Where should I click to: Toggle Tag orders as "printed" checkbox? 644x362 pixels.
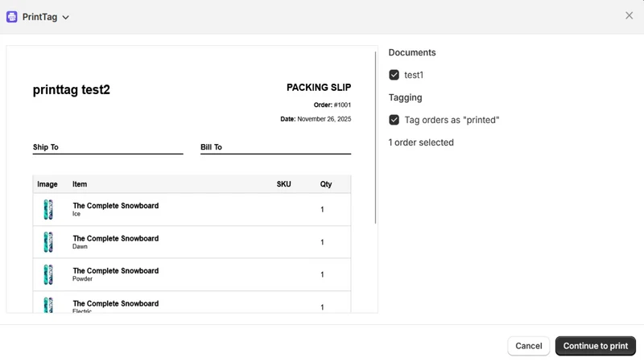pos(394,120)
